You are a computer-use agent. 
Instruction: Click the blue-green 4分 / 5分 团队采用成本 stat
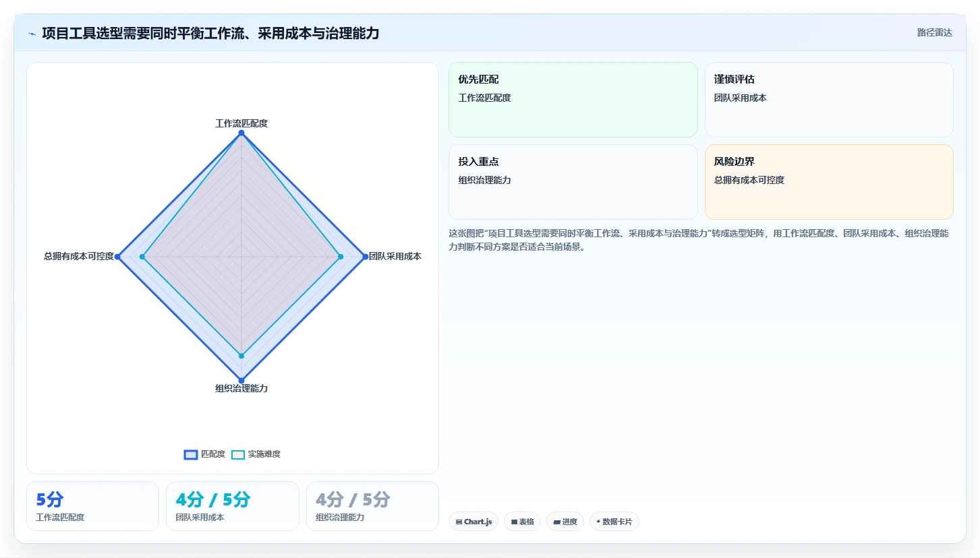233,506
